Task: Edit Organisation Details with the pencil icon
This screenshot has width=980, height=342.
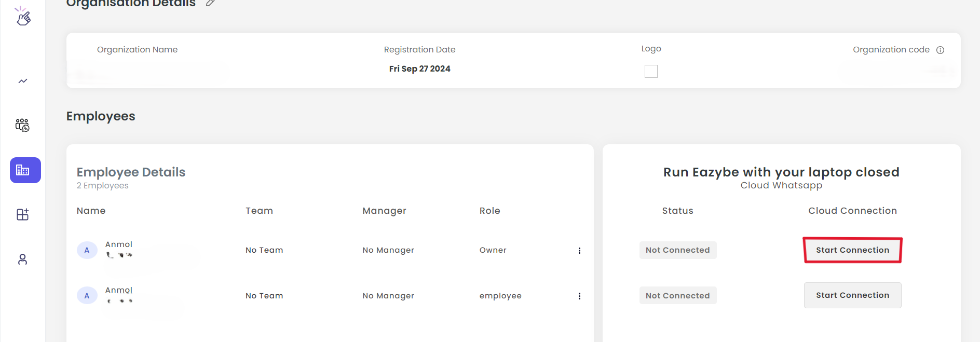Action: 210,3
